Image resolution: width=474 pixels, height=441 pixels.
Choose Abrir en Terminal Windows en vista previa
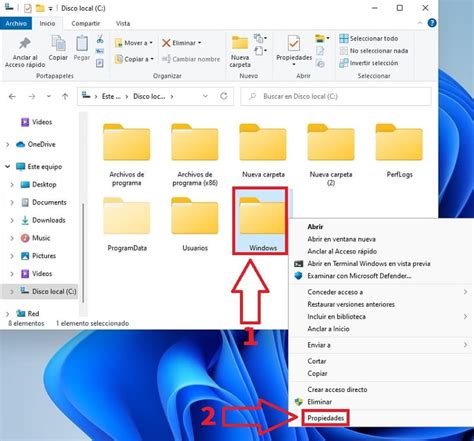click(369, 264)
